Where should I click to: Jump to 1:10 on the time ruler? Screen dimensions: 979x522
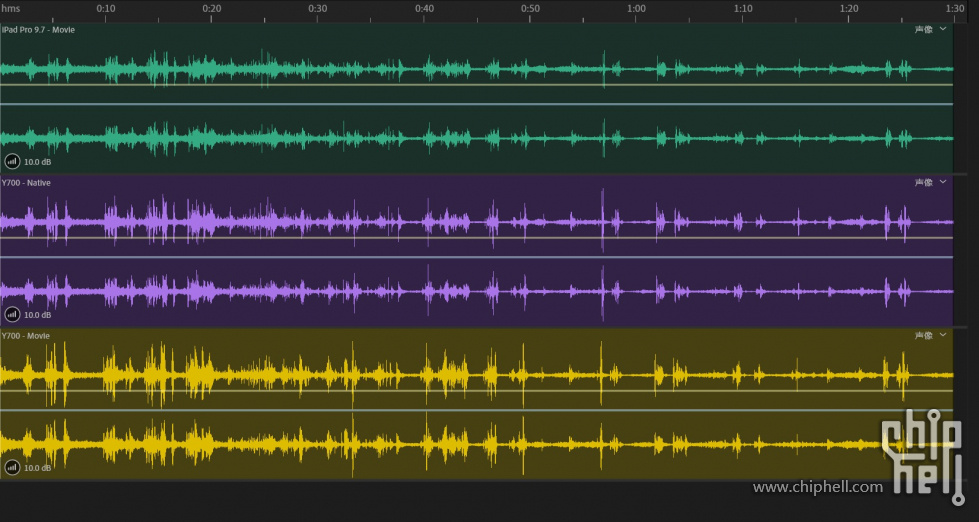[x=743, y=9]
